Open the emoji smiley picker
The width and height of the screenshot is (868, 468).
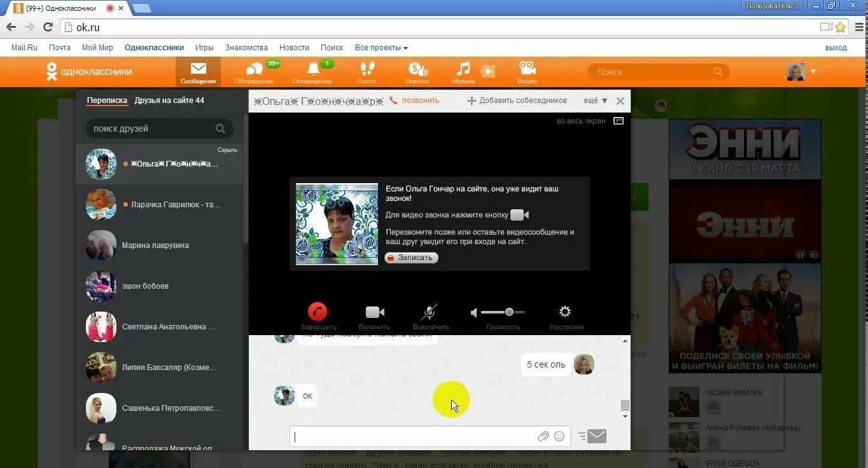[559, 436]
